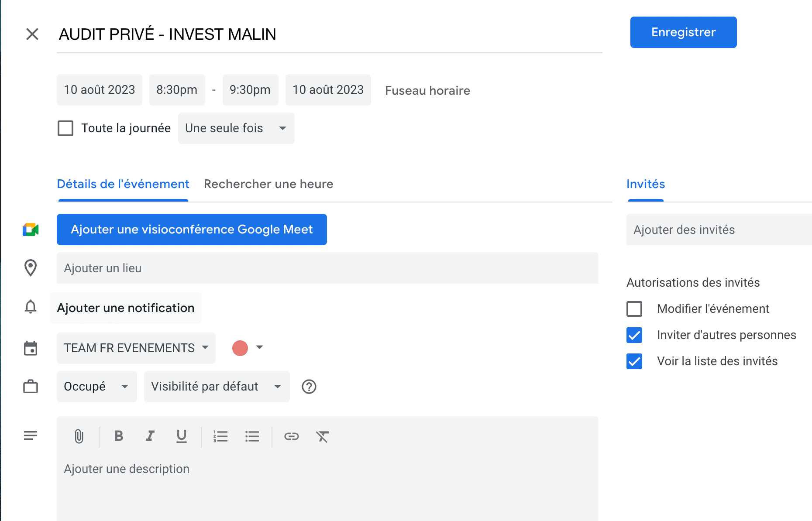Toggle italic formatting in description
The height and width of the screenshot is (521, 812).
pos(150,436)
